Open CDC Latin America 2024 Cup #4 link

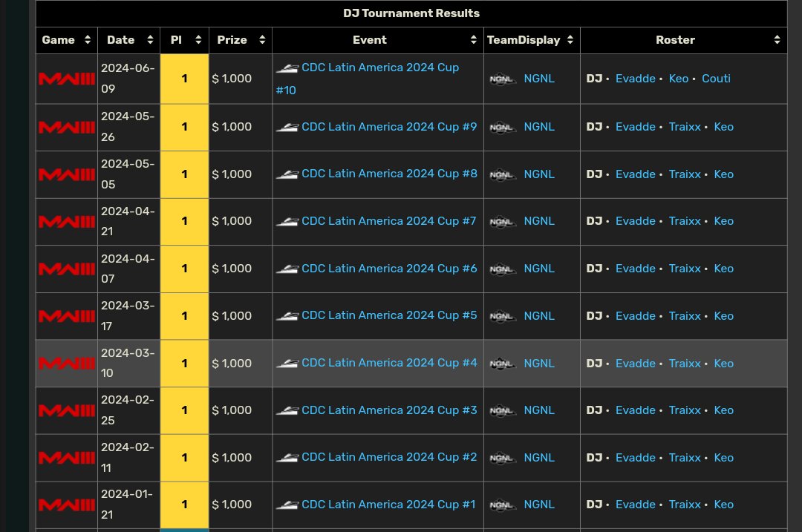(389, 363)
